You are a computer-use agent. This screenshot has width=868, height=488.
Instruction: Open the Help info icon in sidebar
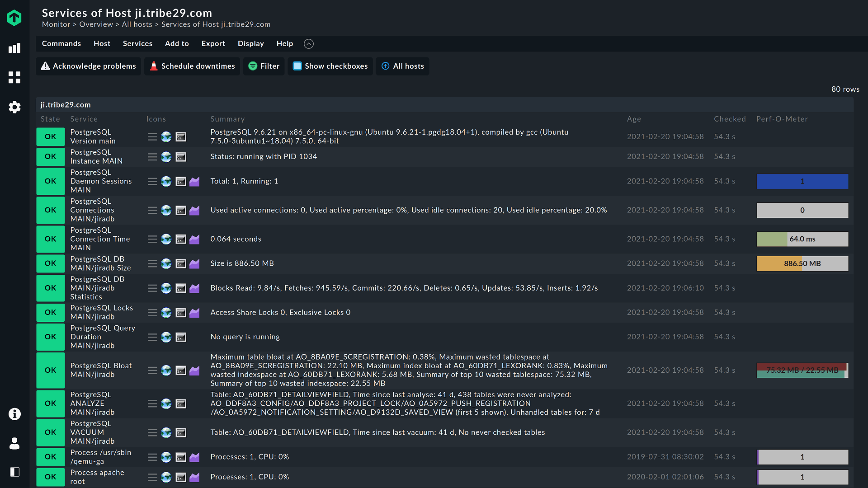click(14, 414)
